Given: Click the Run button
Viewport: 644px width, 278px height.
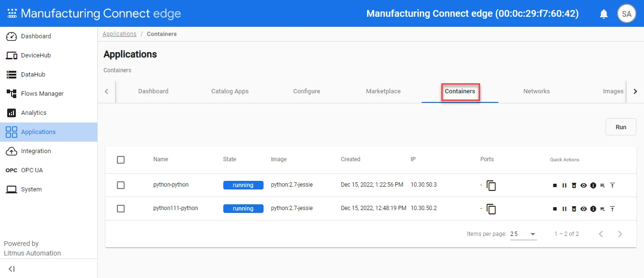Looking at the screenshot, I should [x=621, y=127].
